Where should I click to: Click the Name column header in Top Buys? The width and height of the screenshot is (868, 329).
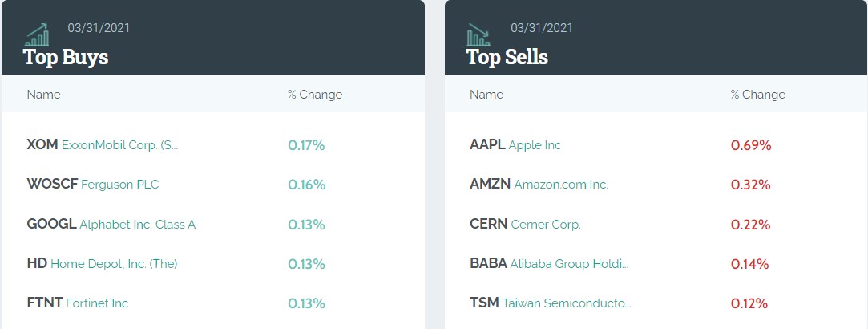(x=43, y=95)
